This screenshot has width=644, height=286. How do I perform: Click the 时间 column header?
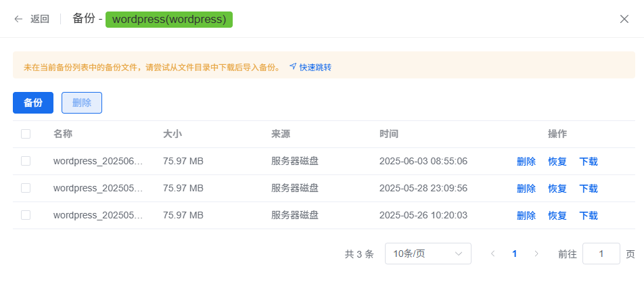tap(389, 134)
